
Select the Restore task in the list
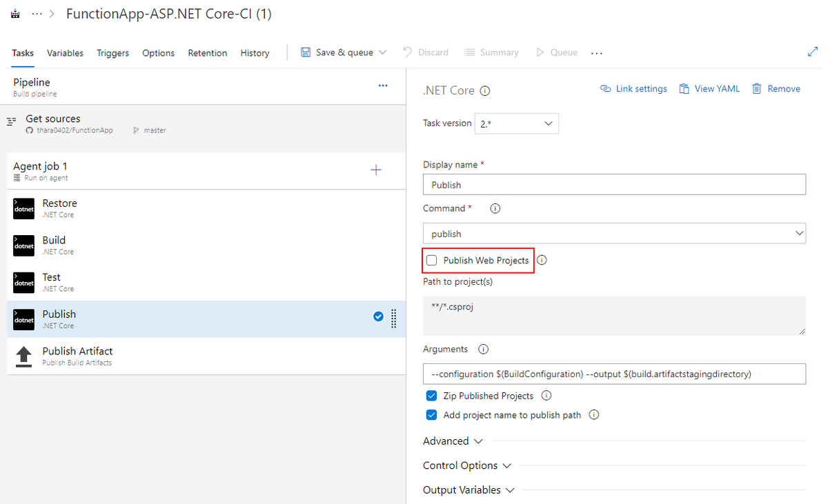tap(59, 208)
